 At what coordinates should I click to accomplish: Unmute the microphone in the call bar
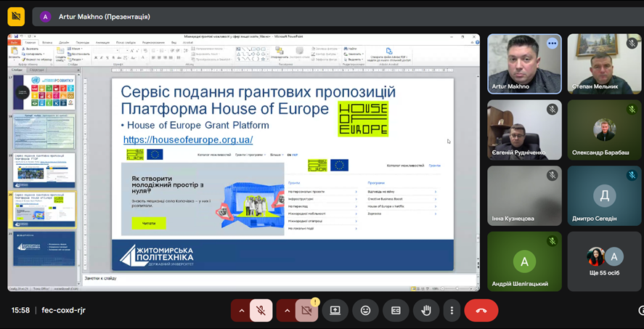pyautogui.click(x=261, y=310)
